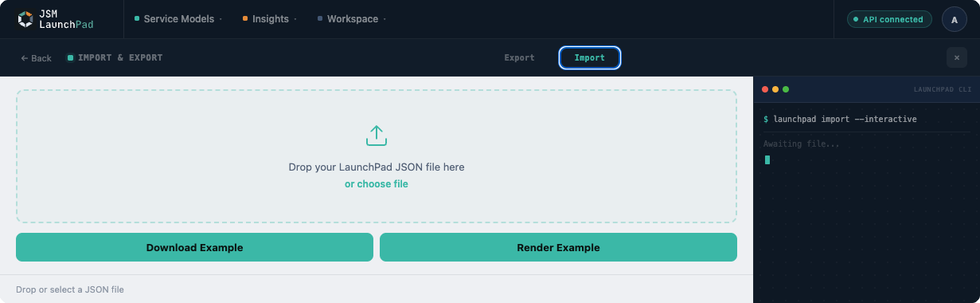
Task: Expand the Workspace menu
Action: (352, 19)
